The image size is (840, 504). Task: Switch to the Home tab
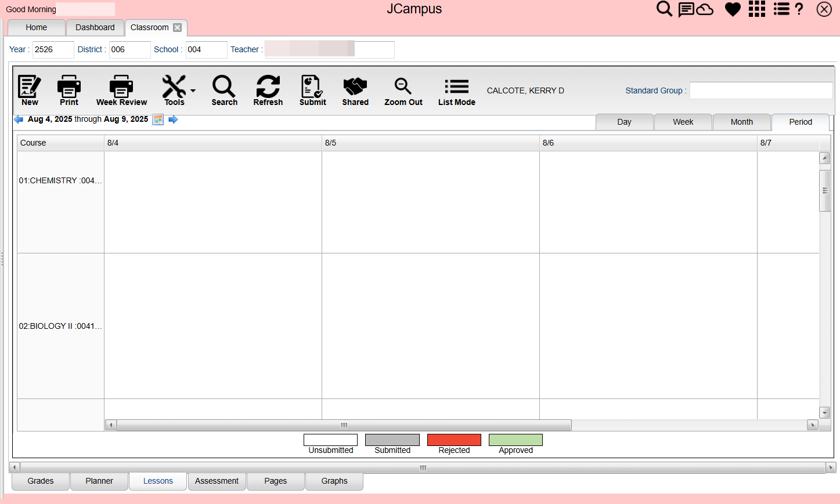click(x=36, y=27)
